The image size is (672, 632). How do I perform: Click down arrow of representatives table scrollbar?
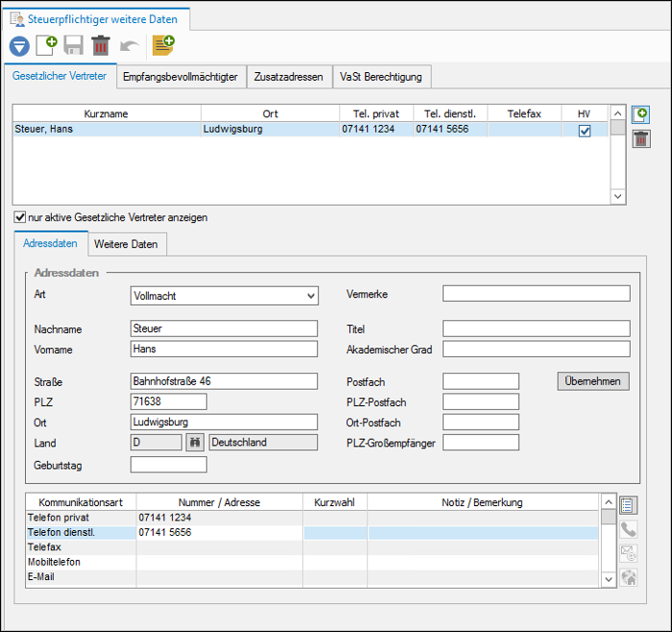tap(617, 196)
